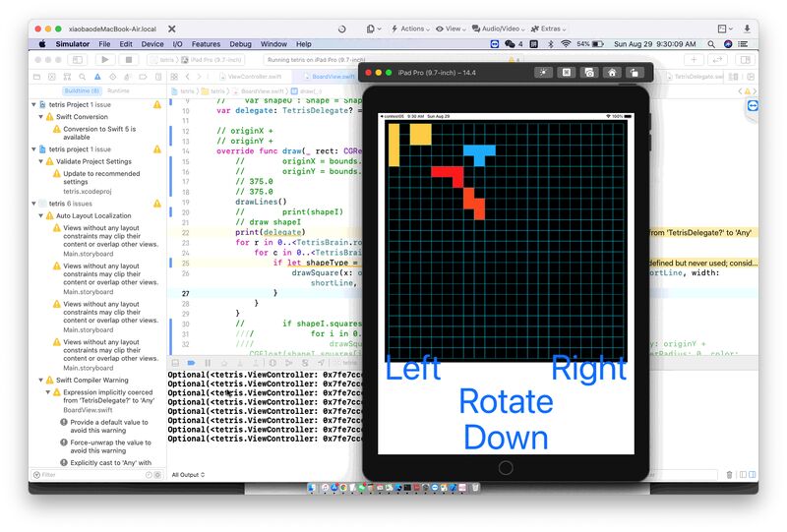This screenshot has height=532, width=787.
Task: Click the simulator Home toolbar icon
Action: pyautogui.click(x=612, y=73)
